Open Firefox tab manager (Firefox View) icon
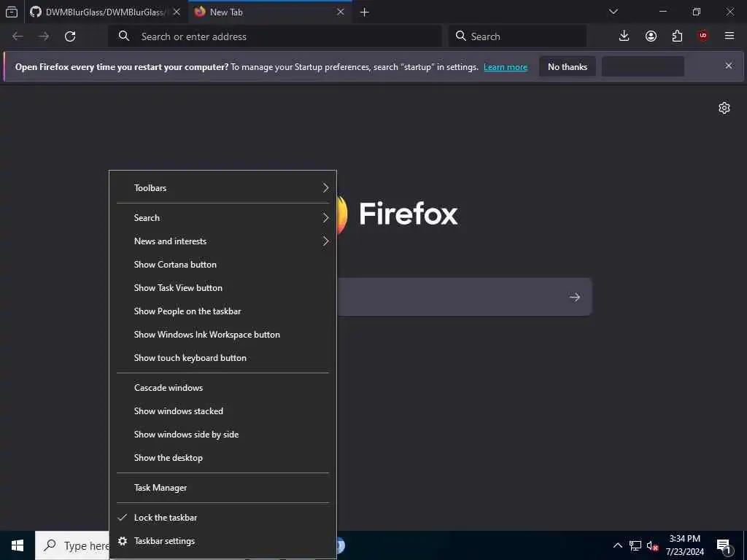The width and height of the screenshot is (747, 560). pos(12,12)
